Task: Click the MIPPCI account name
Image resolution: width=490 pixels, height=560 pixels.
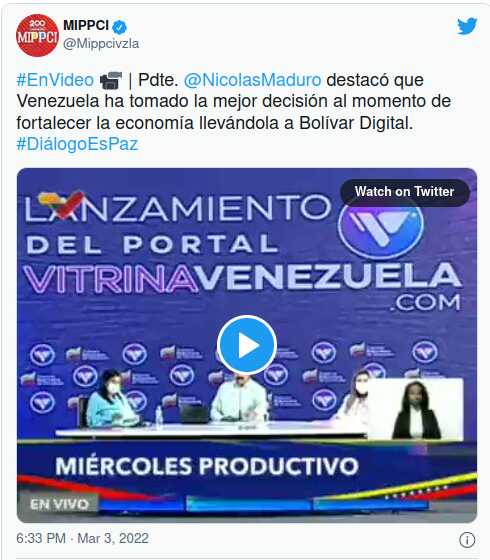Action: (86, 25)
